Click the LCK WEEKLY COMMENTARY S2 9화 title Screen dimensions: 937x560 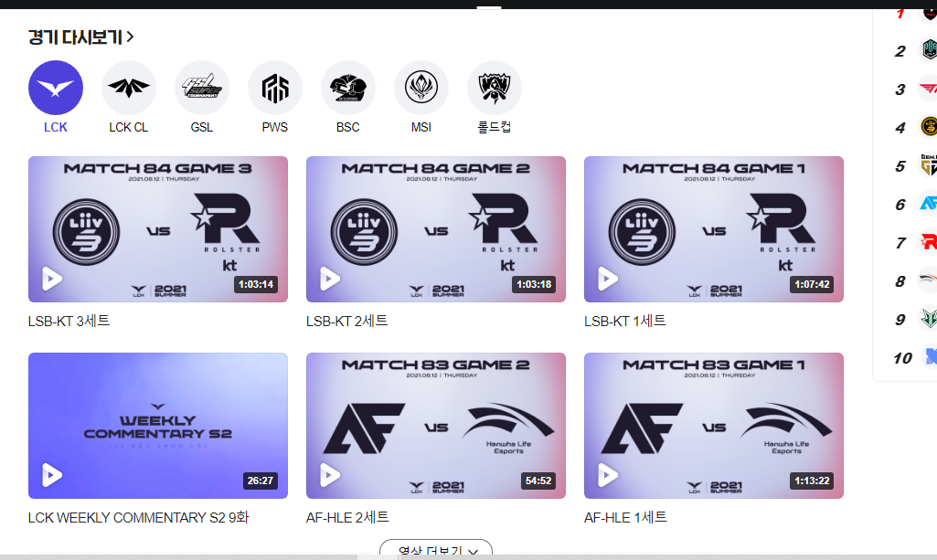138,518
